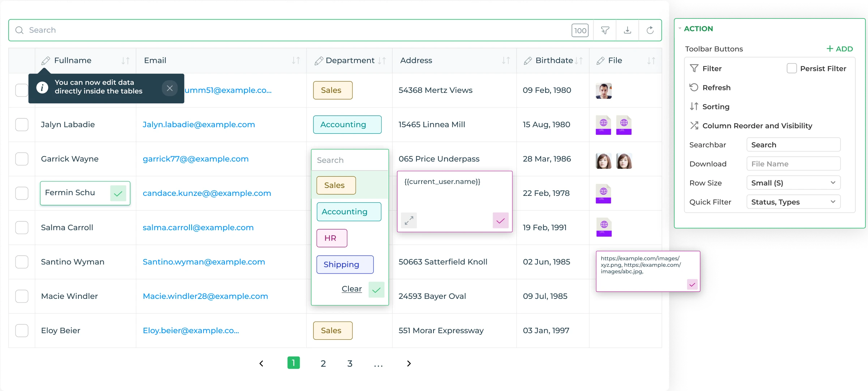Click the ADD button in Action panel
Viewport: 868px width, 391px height.
tap(840, 49)
